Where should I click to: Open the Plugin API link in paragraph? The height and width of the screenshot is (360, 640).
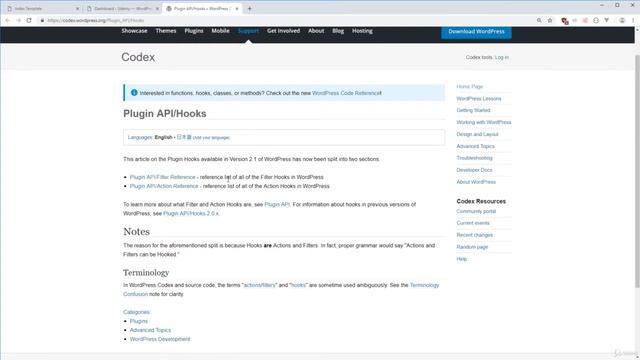[277, 204]
